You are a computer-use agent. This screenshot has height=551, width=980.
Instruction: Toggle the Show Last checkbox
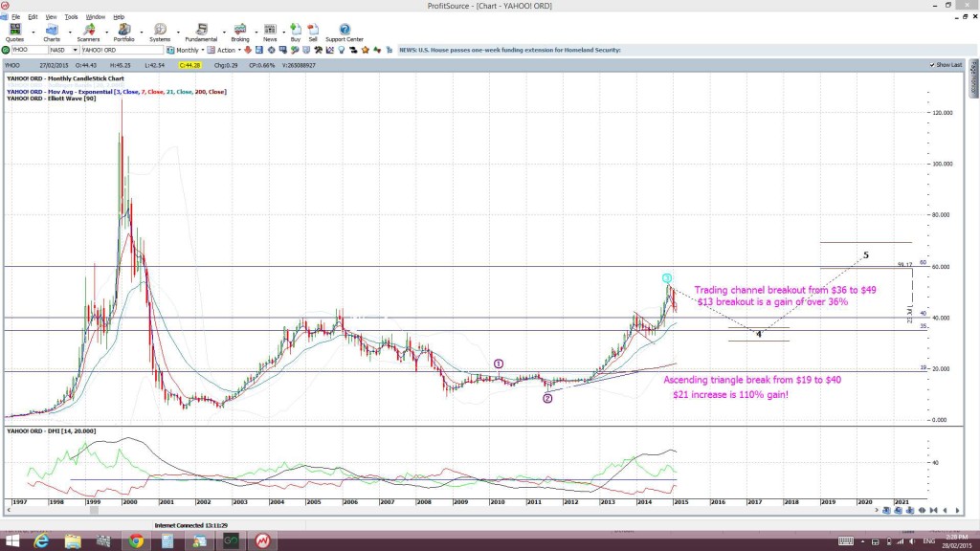(x=932, y=65)
